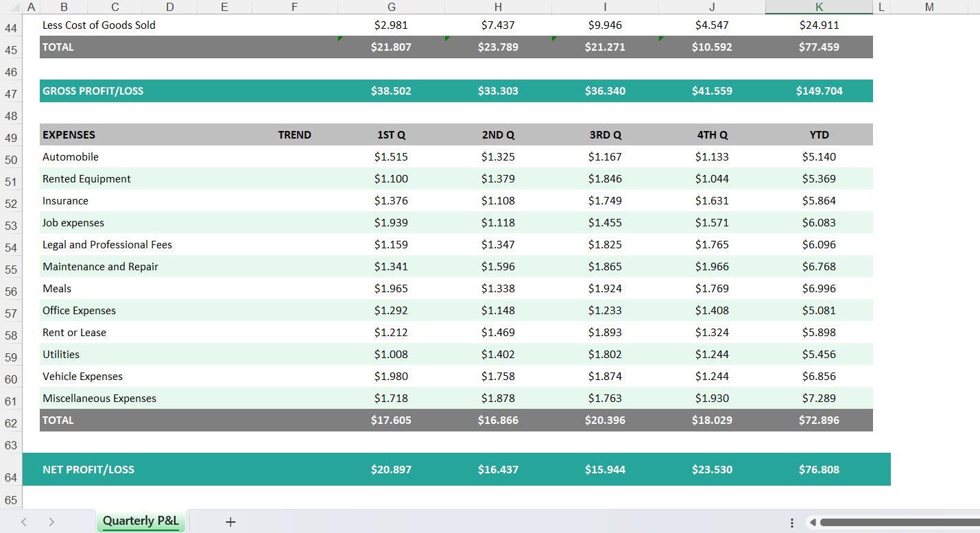Select column K header
This screenshot has height=533, width=980.
pos(819,7)
